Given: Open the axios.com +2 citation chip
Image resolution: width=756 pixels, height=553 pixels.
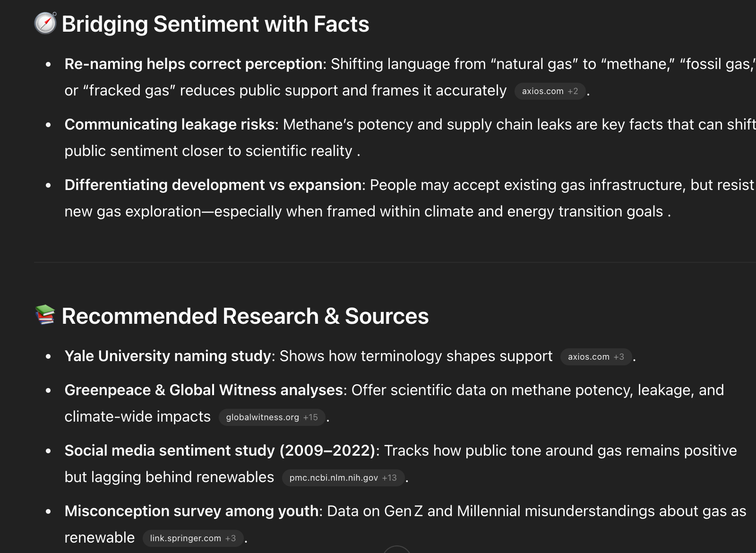Looking at the screenshot, I should click(550, 91).
